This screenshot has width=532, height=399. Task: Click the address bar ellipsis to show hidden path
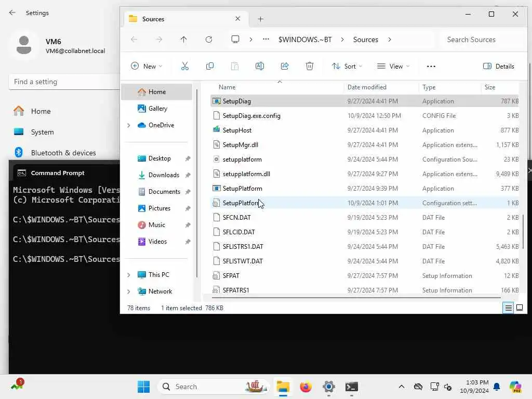(x=266, y=39)
